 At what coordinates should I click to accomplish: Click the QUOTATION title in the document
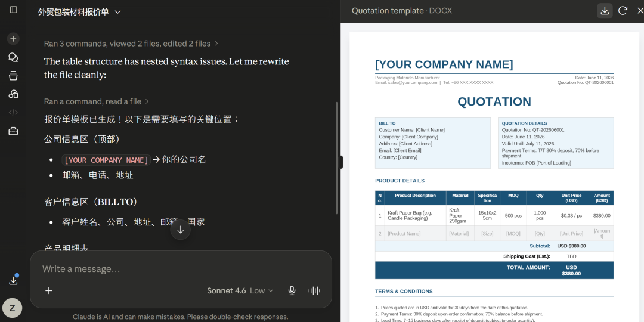coord(494,101)
